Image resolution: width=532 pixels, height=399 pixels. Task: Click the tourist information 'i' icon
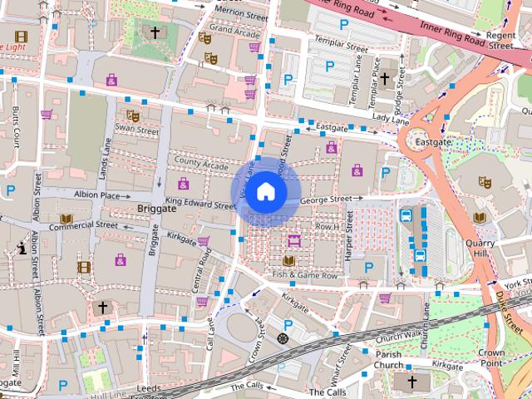(22, 248)
